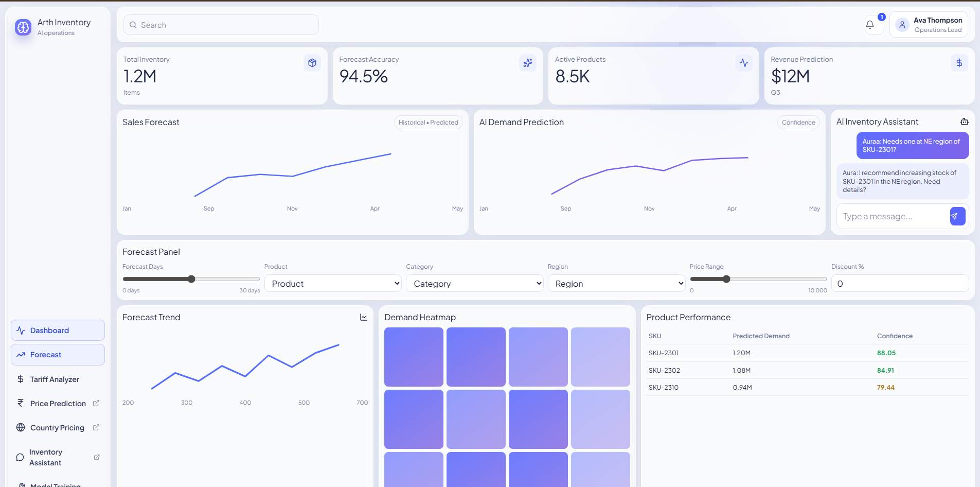Click the Historical • Predicted badge
This screenshot has width=980, height=487.
click(428, 123)
